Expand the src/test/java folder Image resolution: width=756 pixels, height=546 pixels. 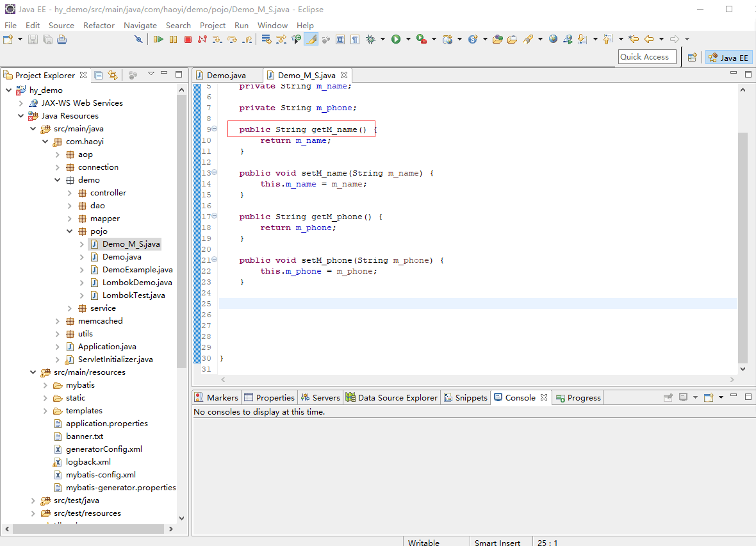pyautogui.click(x=33, y=500)
